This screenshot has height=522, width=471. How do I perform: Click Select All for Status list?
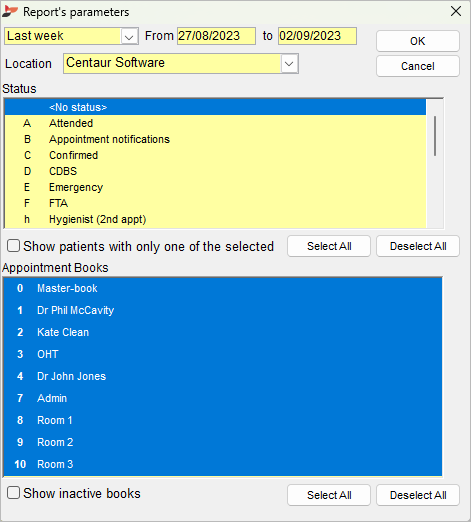pos(329,246)
